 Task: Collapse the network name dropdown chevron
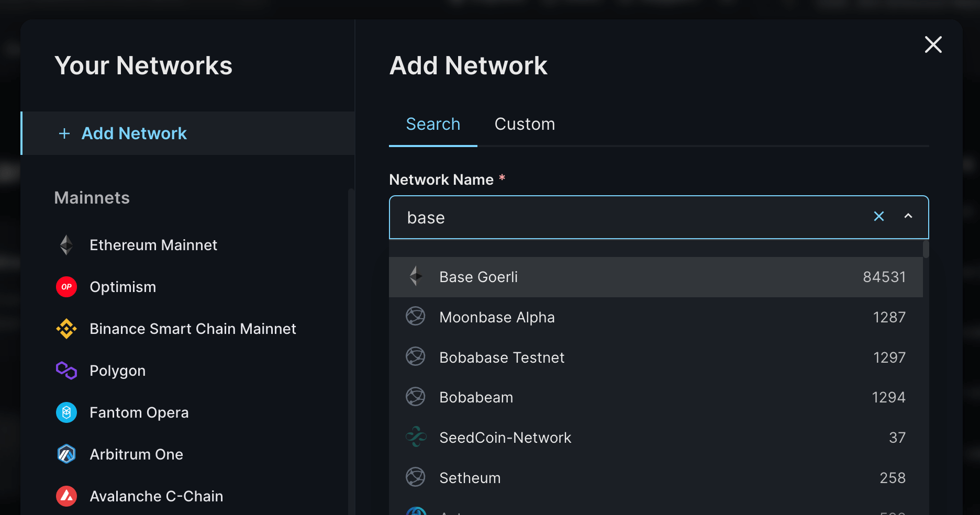pyautogui.click(x=908, y=217)
